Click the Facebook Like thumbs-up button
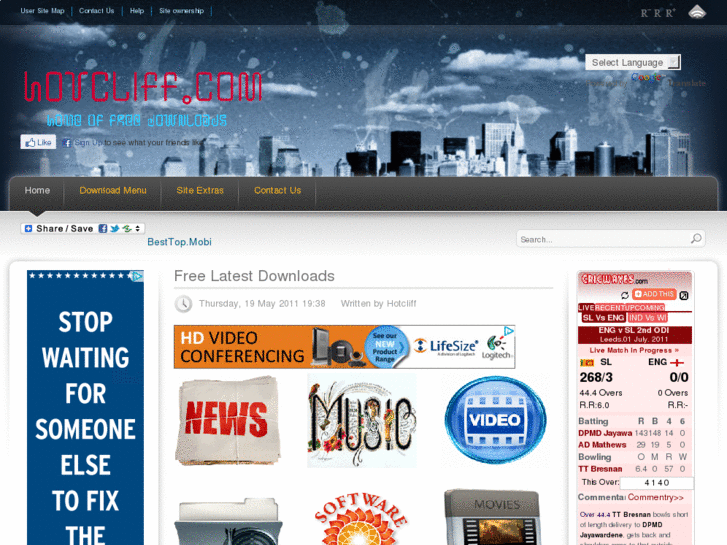 pos(38,142)
